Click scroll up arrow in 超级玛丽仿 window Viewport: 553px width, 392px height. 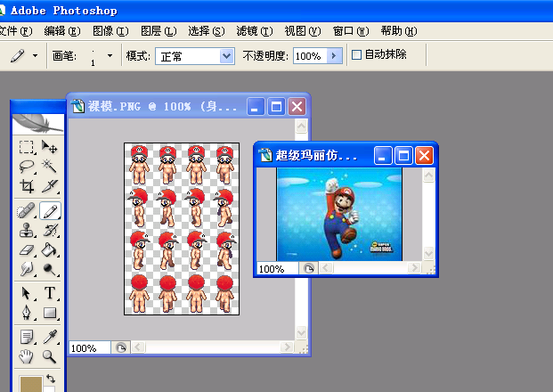pos(428,175)
